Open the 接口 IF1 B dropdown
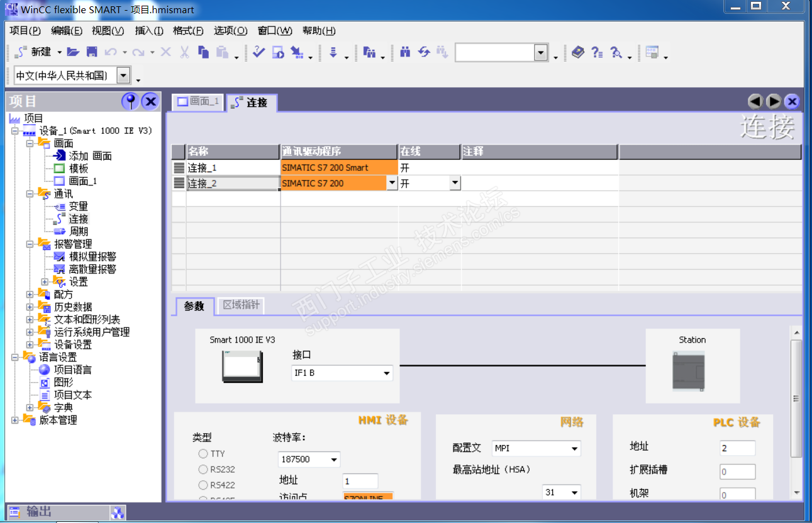The image size is (812, 523). click(387, 373)
